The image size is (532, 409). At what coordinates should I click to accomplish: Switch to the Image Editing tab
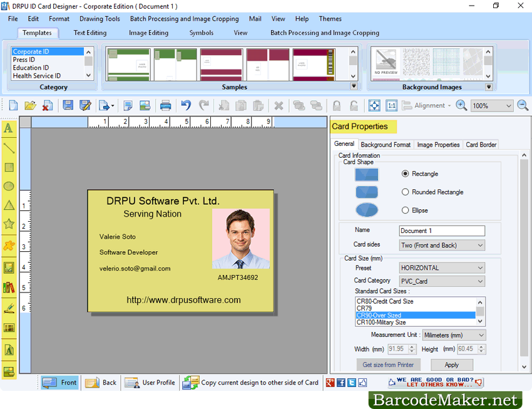click(148, 33)
